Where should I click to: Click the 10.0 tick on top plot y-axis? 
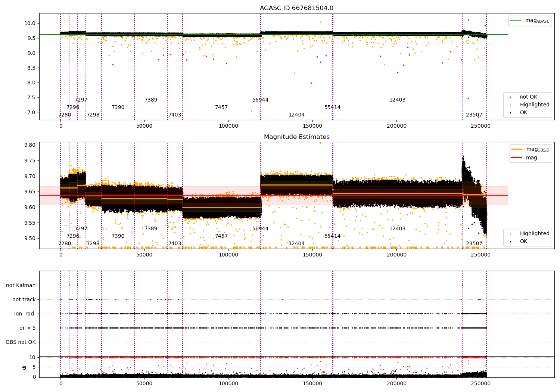point(31,23)
